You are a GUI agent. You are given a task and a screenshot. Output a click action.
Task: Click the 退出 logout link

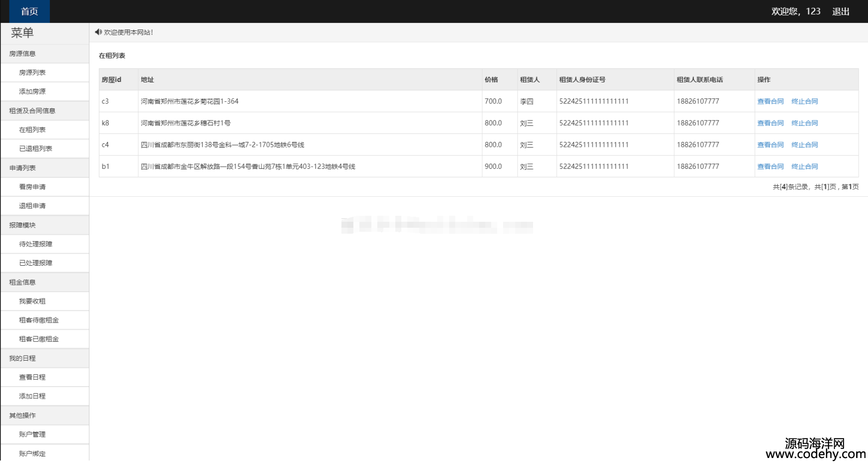click(x=841, y=11)
